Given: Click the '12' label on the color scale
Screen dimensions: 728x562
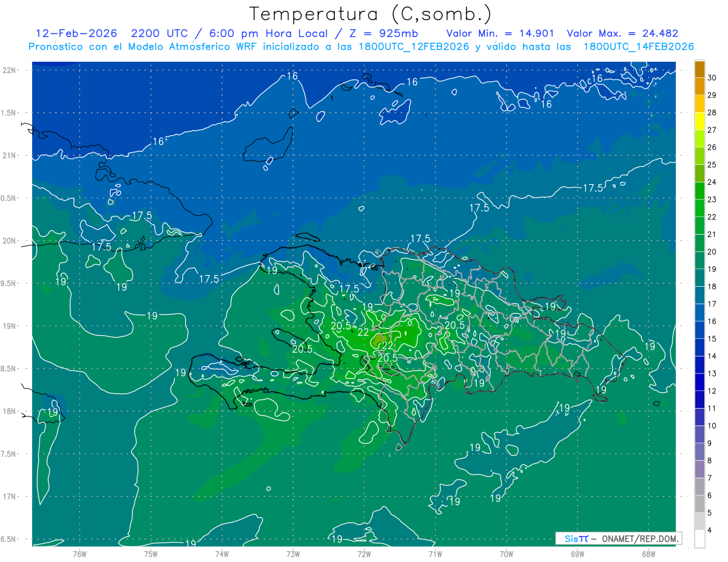Looking at the screenshot, I should 712,390.
